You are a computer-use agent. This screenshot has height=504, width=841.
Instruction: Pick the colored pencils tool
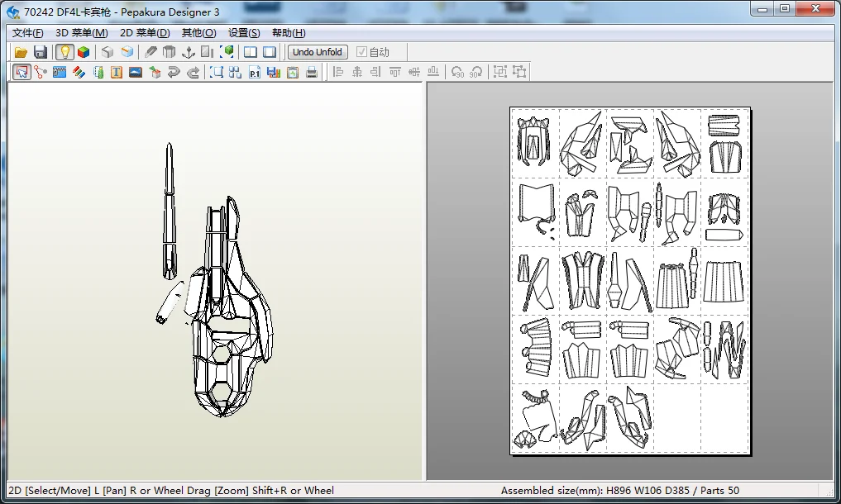click(79, 72)
